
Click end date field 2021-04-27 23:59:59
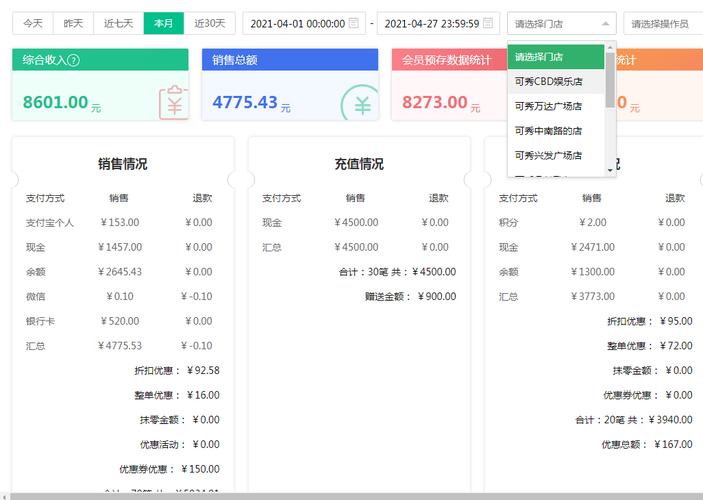(x=438, y=23)
